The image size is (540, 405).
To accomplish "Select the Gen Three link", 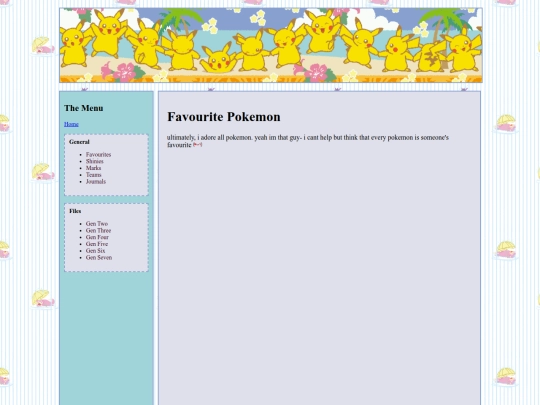I will (x=98, y=230).
